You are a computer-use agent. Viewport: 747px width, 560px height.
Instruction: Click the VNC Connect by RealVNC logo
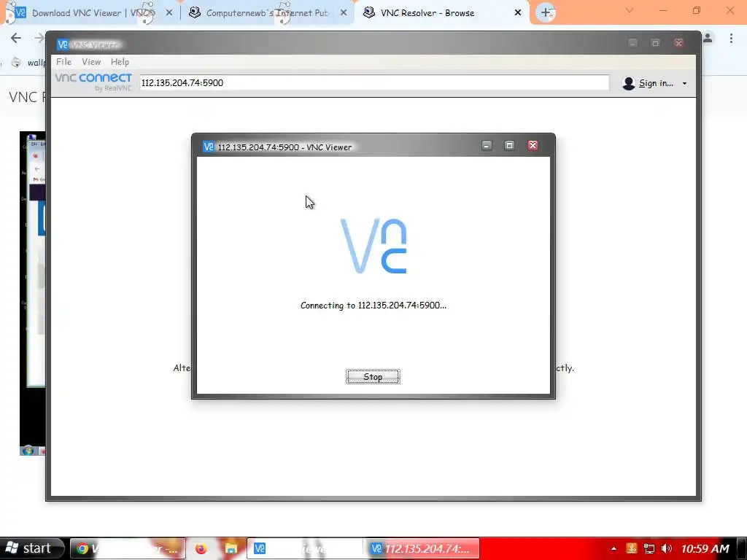[93, 82]
